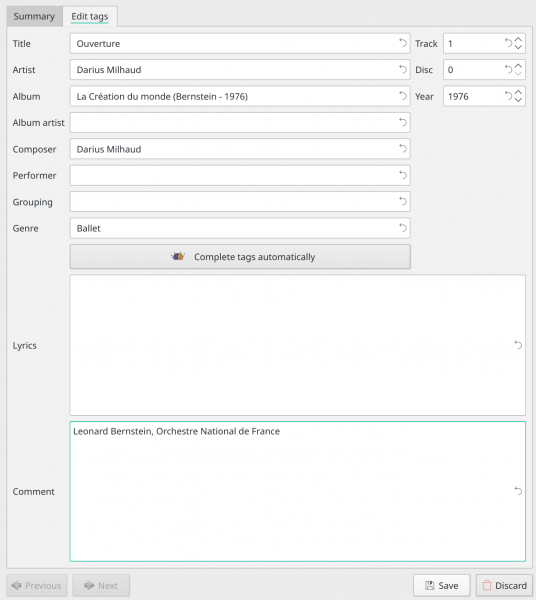This screenshot has height=600, width=536.
Task: Increase the Track number with the up arrow
Action: (518, 39)
